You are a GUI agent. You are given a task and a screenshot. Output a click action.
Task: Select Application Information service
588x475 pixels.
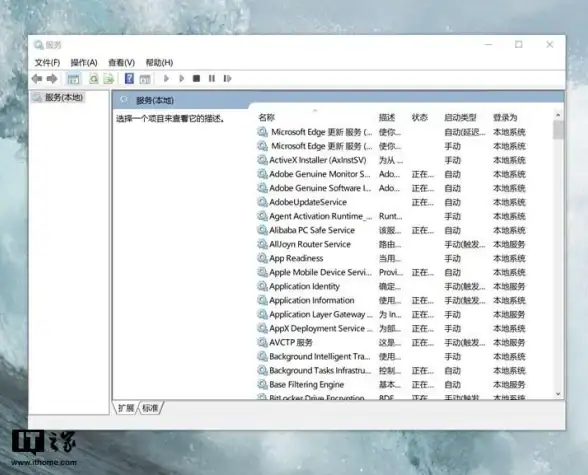391,300
